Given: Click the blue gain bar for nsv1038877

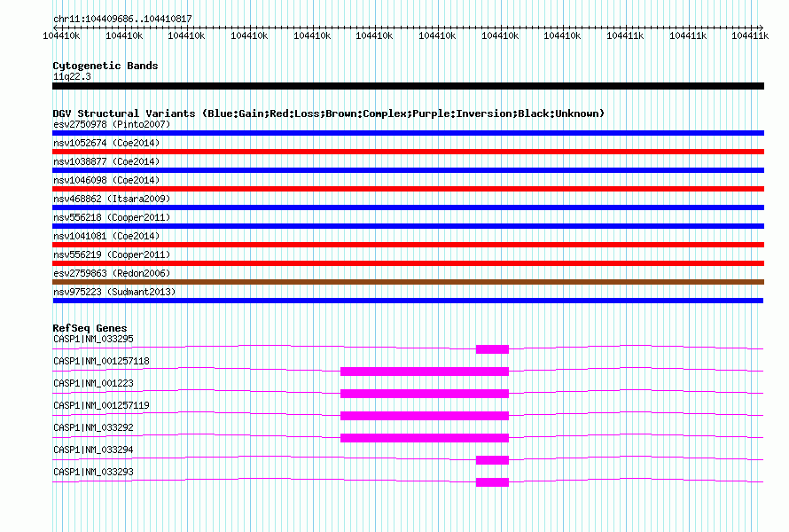Looking at the screenshot, I should coord(408,170).
